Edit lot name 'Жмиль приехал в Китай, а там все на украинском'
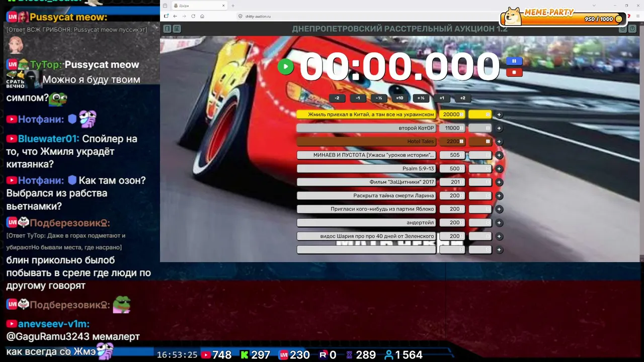This screenshot has width=644, height=362. tap(366, 115)
